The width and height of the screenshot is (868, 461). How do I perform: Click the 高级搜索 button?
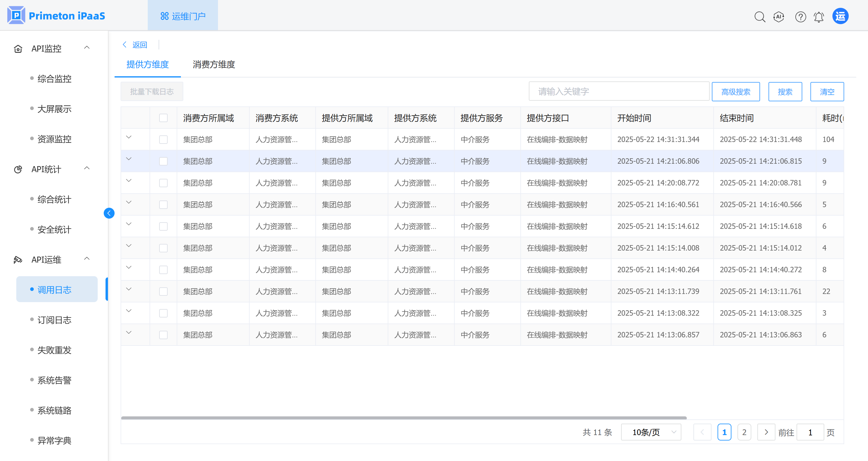[736, 92]
